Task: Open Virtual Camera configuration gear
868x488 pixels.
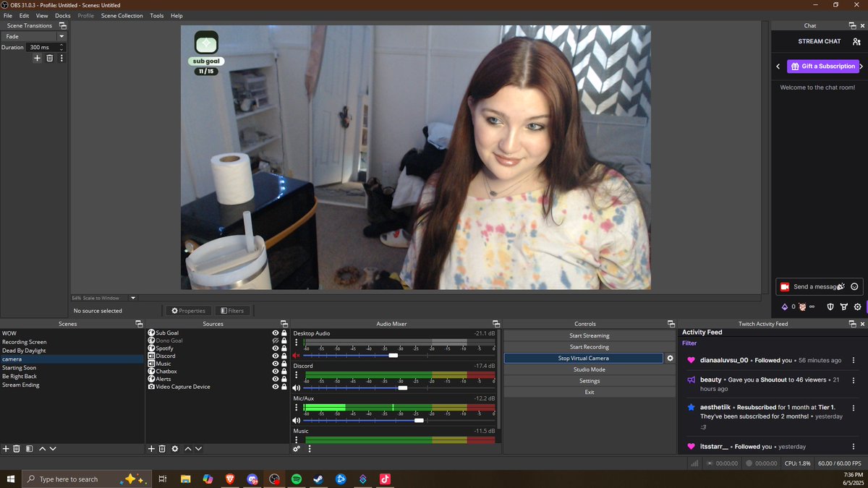Action: [670, 358]
